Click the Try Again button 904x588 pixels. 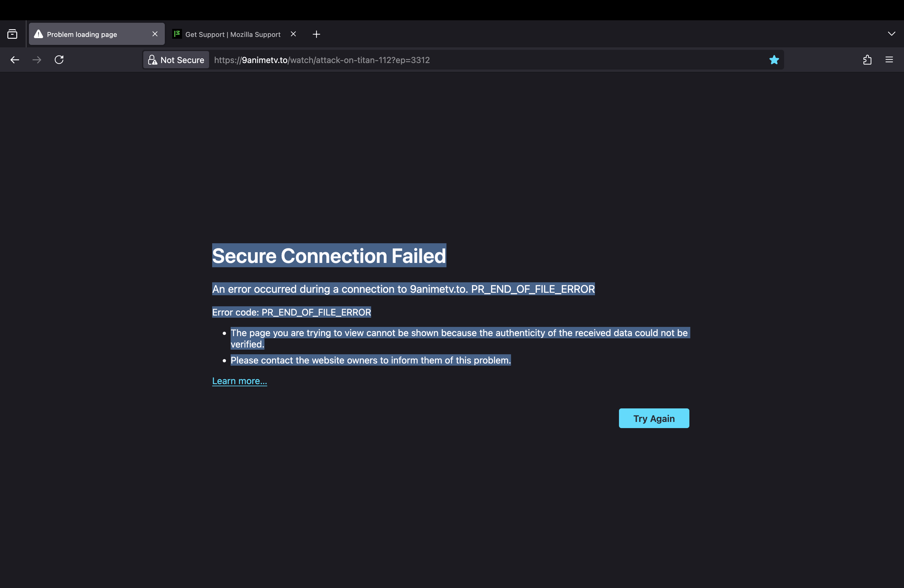[654, 418]
